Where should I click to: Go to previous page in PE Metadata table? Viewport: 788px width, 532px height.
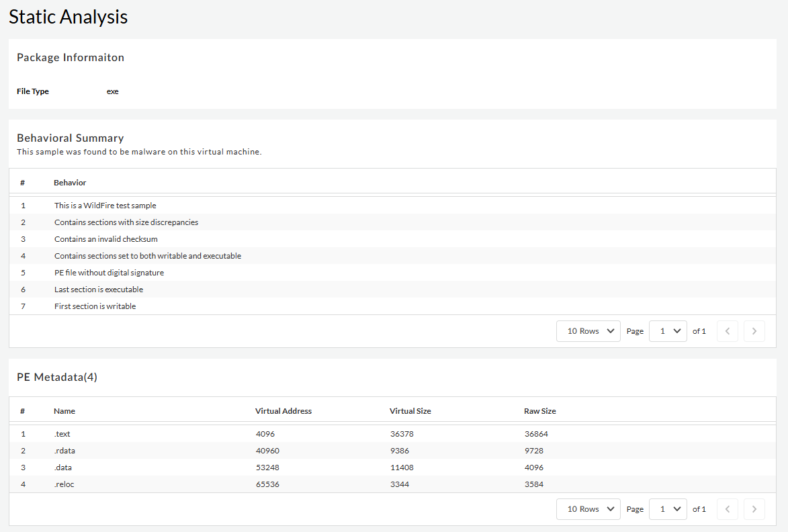point(728,509)
